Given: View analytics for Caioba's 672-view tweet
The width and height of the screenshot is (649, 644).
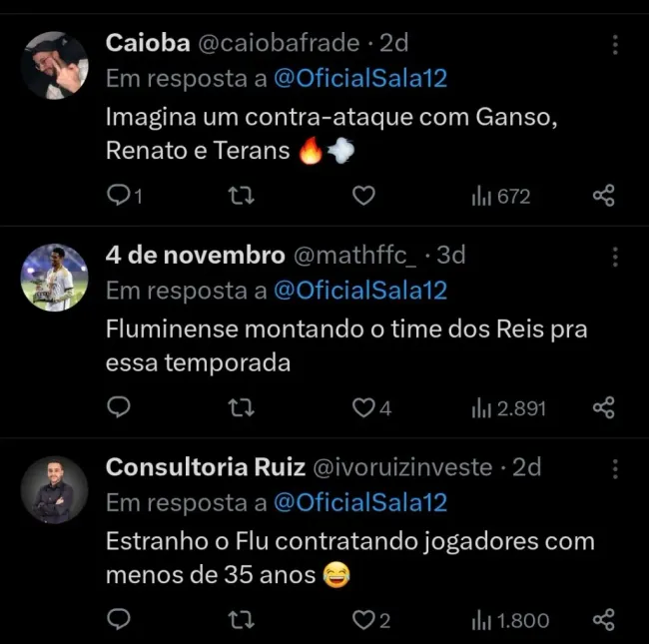Looking at the screenshot, I should pos(500,197).
